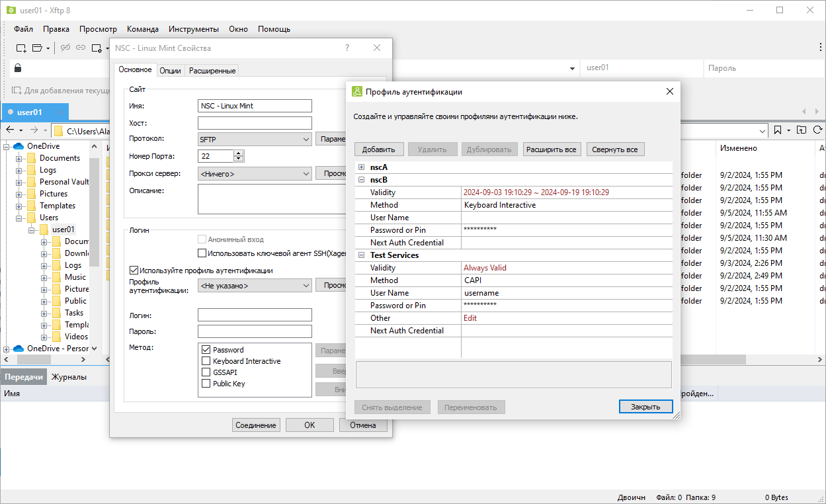The height and width of the screenshot is (504, 826).
Task: Click the Логин input field in dialog
Action: 255,315
